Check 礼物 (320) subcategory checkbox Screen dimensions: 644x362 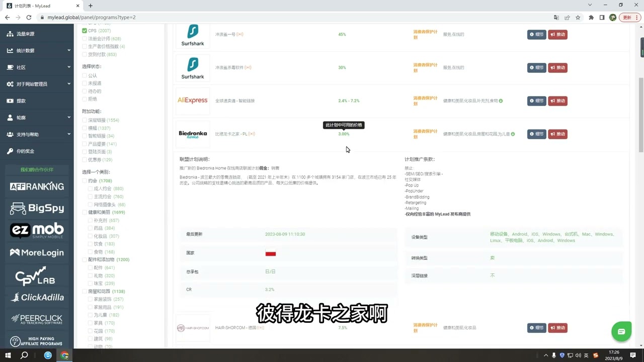(x=91, y=276)
